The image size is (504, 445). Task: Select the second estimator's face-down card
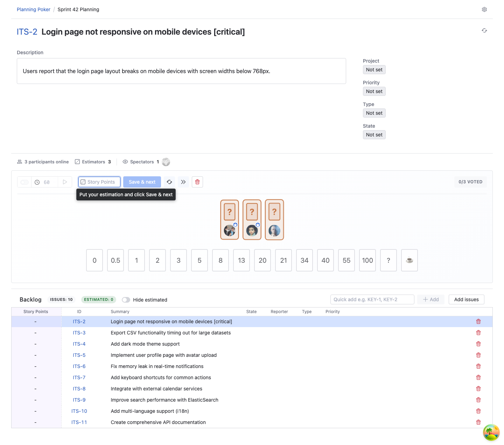click(x=252, y=220)
